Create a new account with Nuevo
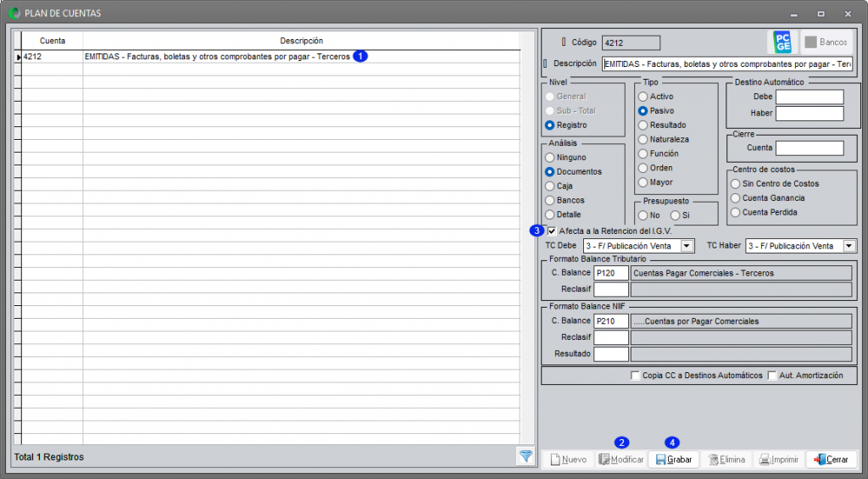This screenshot has height=479, width=868. [x=569, y=460]
